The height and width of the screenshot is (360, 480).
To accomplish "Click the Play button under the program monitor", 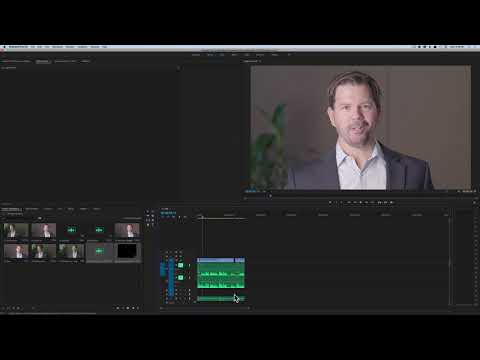I will pos(361,202).
